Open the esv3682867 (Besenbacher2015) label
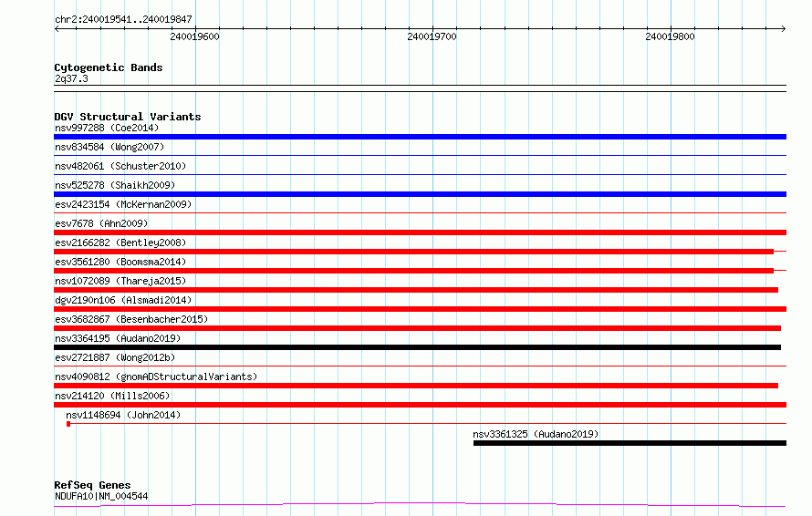This screenshot has height=516, width=812. point(131,319)
